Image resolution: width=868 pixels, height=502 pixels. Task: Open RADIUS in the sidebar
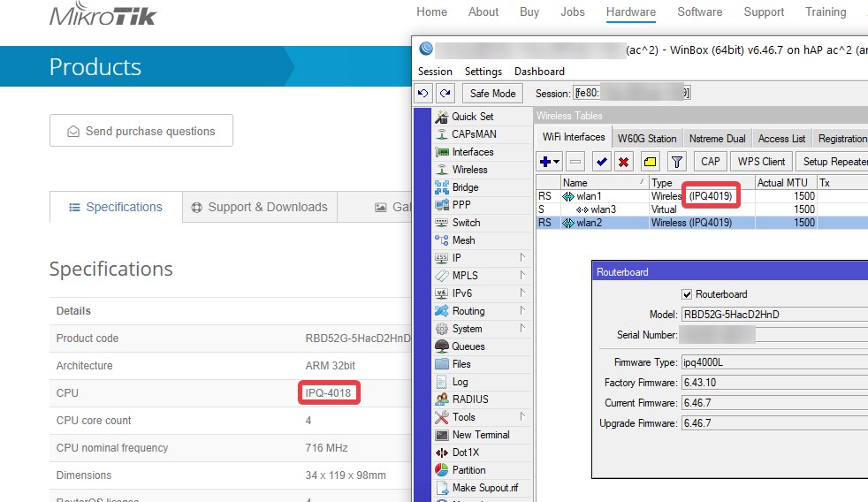pyautogui.click(x=470, y=399)
